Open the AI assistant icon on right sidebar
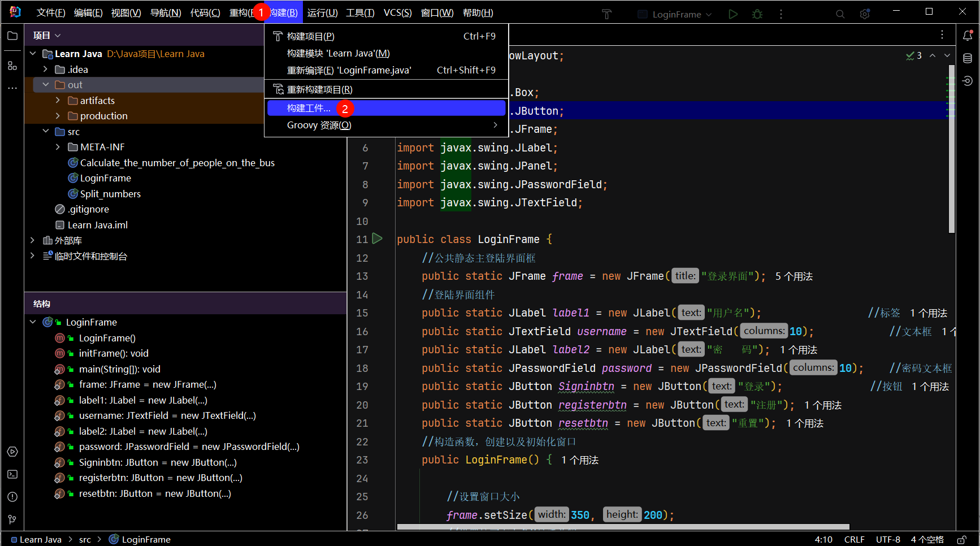Image resolution: width=980 pixels, height=546 pixels. [968, 81]
